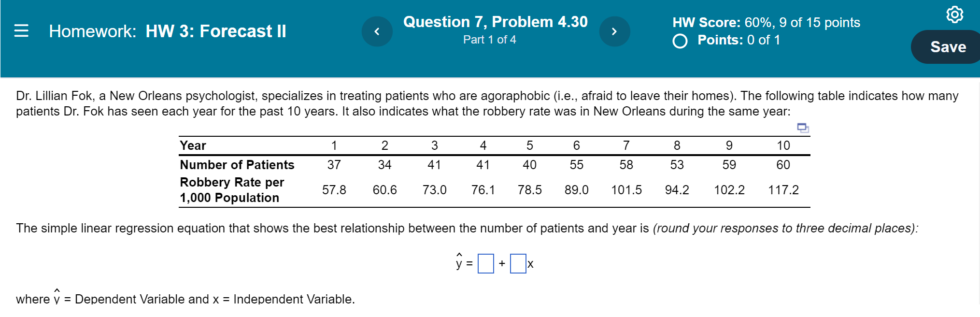The height and width of the screenshot is (317, 980).
Task: Open the settings gear menu
Action: pos(955,14)
